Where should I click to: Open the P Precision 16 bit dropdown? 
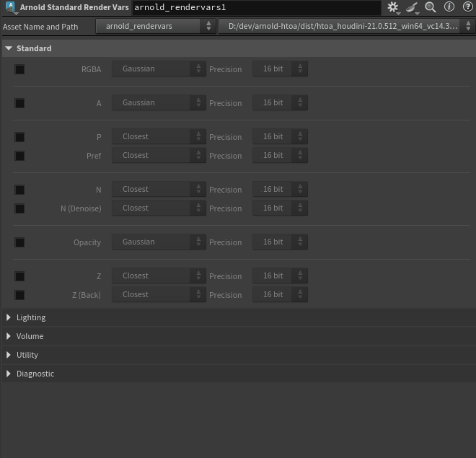(281, 136)
